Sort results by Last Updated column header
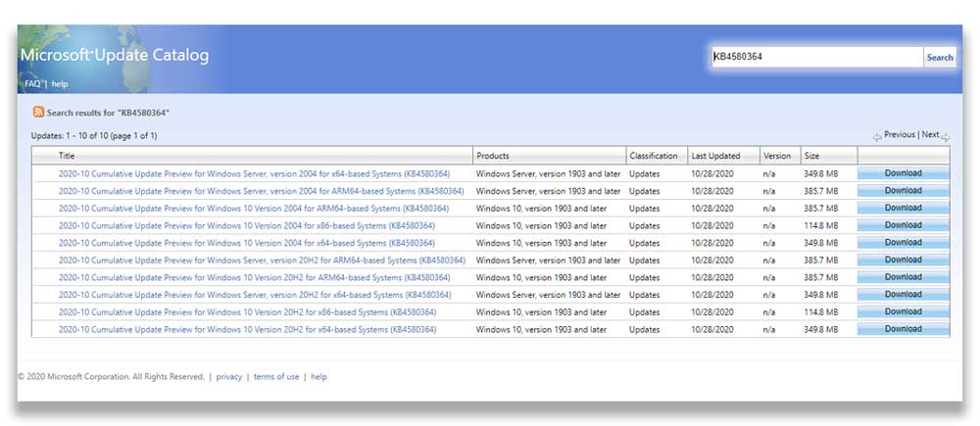This screenshot has height=426, width=980. point(715,156)
